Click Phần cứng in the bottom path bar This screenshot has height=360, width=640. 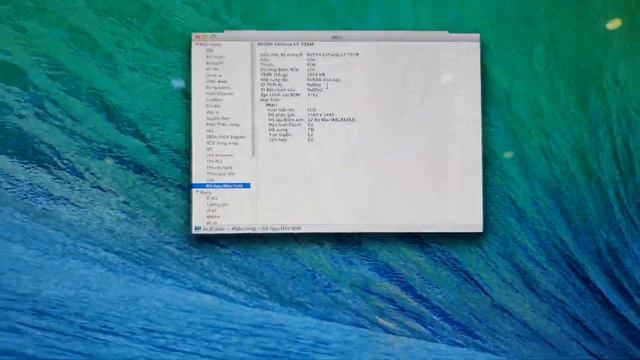point(244,229)
